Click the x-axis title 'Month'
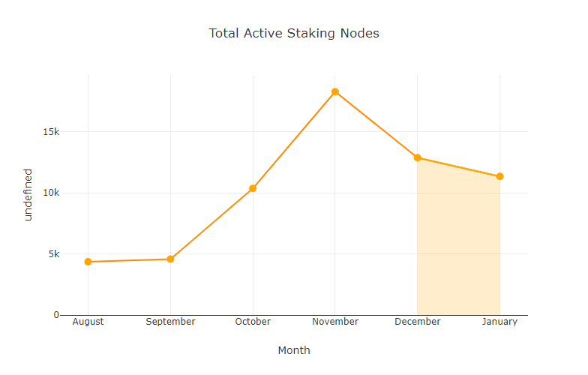This screenshot has width=588, height=375. [x=294, y=350]
